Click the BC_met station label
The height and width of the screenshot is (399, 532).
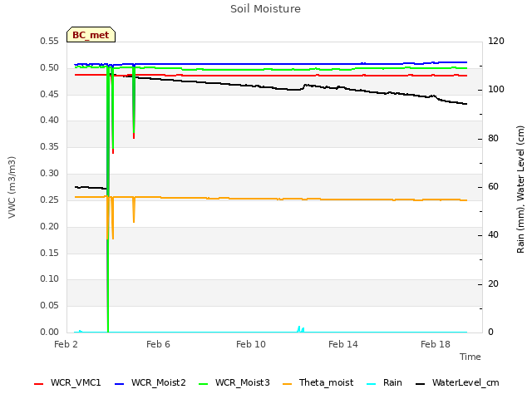coord(91,35)
